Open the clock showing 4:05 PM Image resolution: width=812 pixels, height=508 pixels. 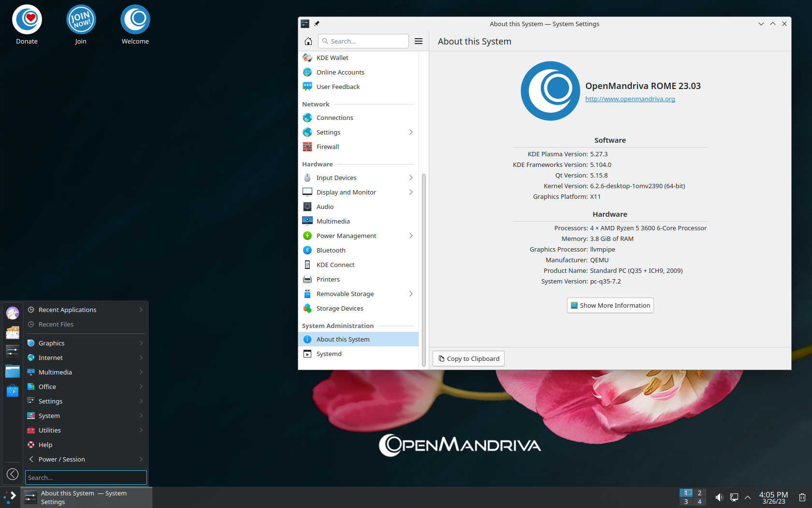tap(773, 497)
